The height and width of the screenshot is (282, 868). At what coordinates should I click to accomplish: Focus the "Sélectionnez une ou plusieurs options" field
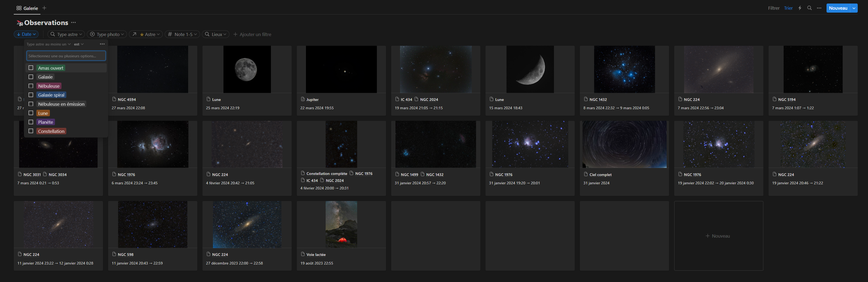coord(66,56)
